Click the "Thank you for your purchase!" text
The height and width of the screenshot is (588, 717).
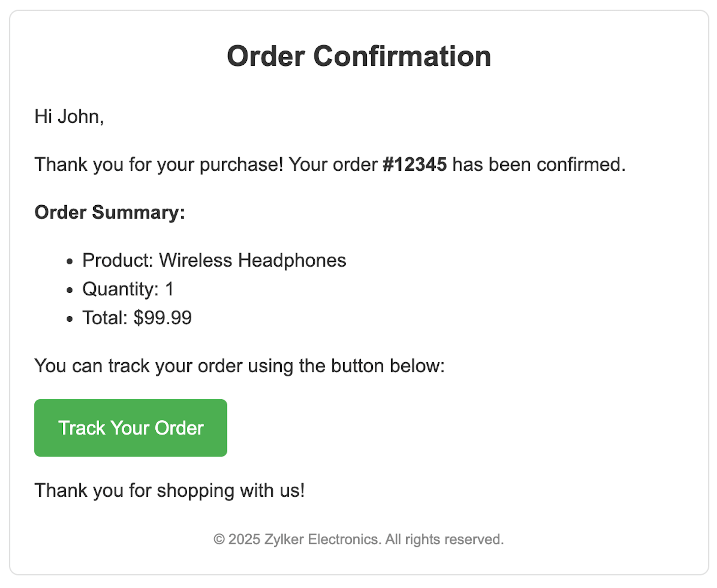[x=159, y=164]
